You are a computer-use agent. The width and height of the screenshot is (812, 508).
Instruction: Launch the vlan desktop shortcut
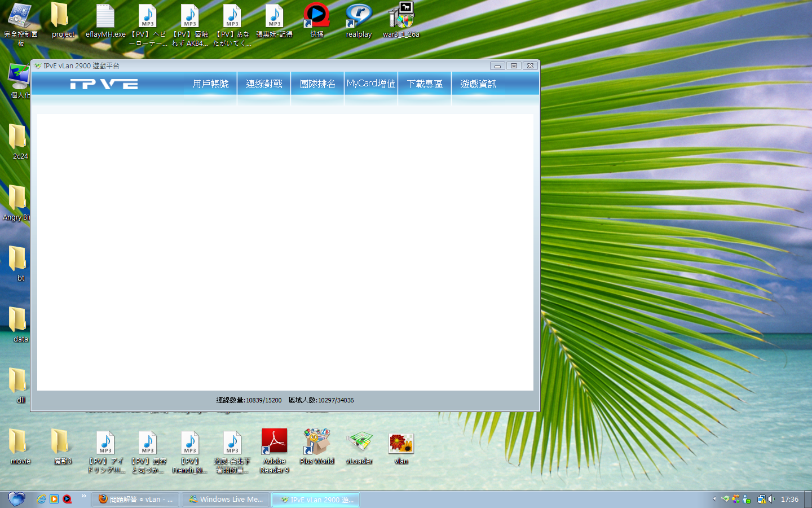(401, 444)
